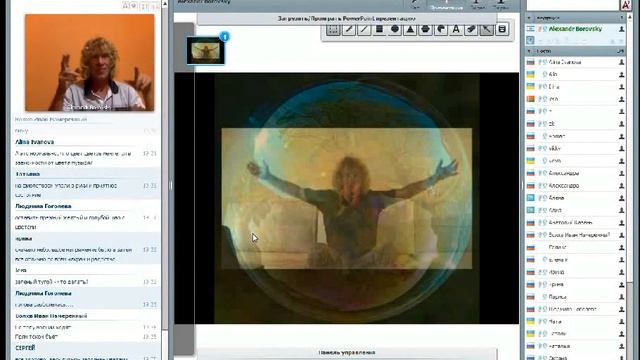Select the text 'A' annotation tool

pos(456,29)
